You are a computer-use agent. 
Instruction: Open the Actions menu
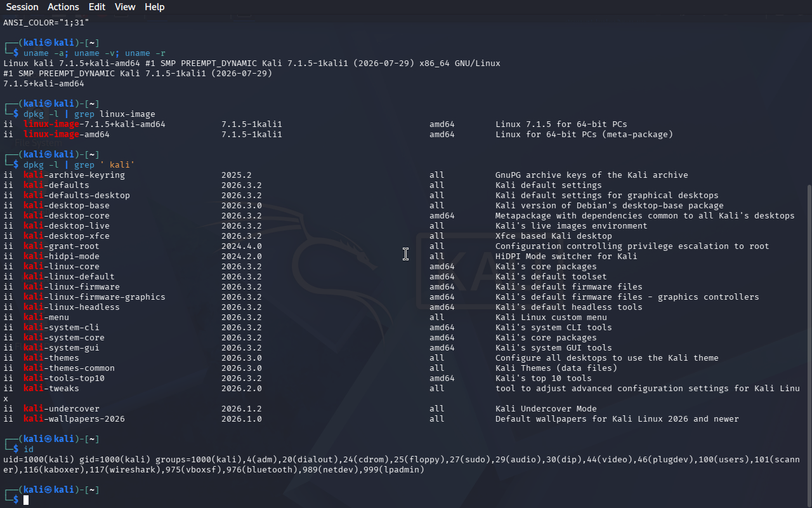tap(63, 7)
